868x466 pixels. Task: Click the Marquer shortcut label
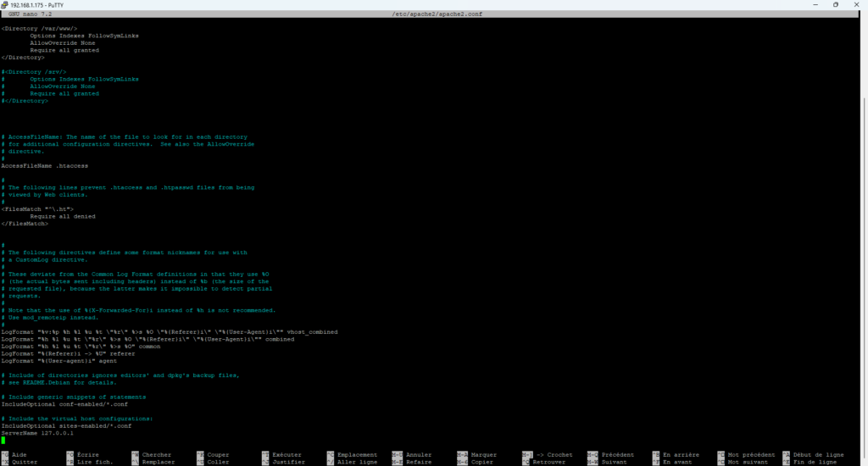pyautogui.click(x=483, y=455)
